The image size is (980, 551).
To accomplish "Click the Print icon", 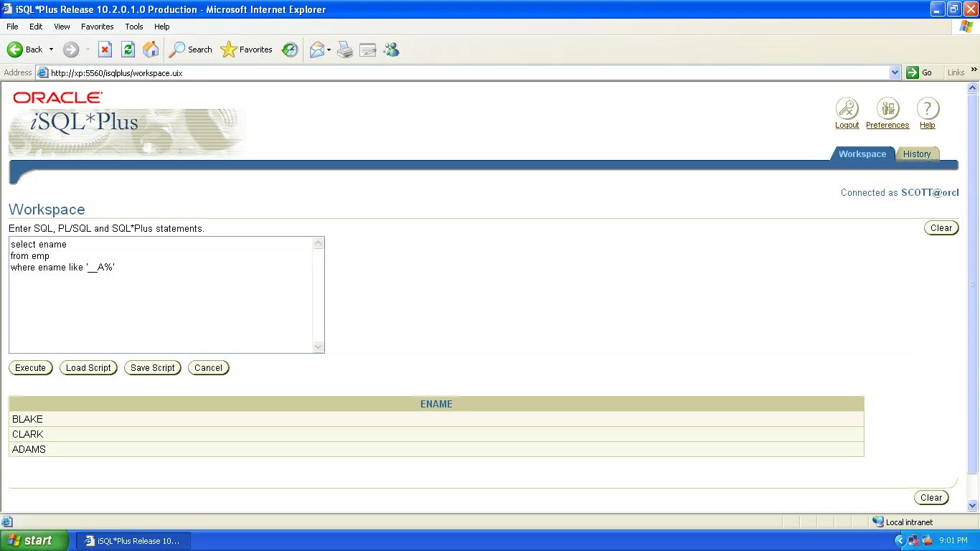I will (x=345, y=50).
